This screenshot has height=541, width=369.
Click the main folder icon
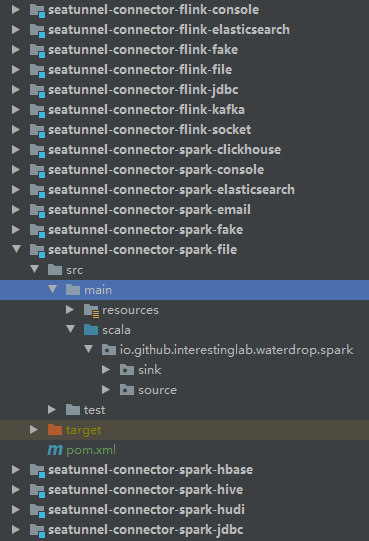click(x=73, y=290)
